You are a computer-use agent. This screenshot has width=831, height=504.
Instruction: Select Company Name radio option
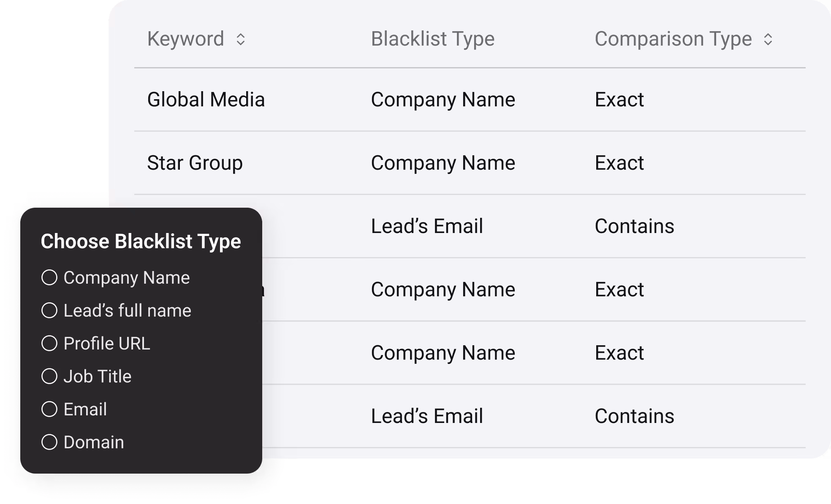(x=49, y=278)
